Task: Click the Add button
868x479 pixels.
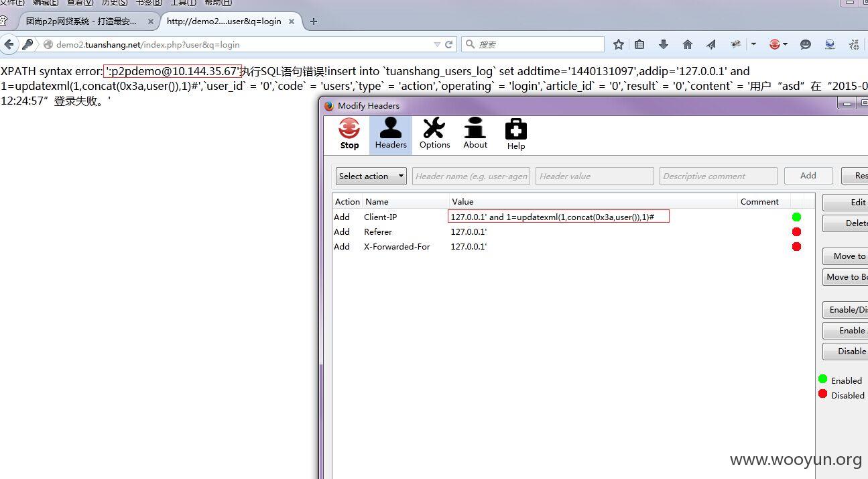Action: 808,176
